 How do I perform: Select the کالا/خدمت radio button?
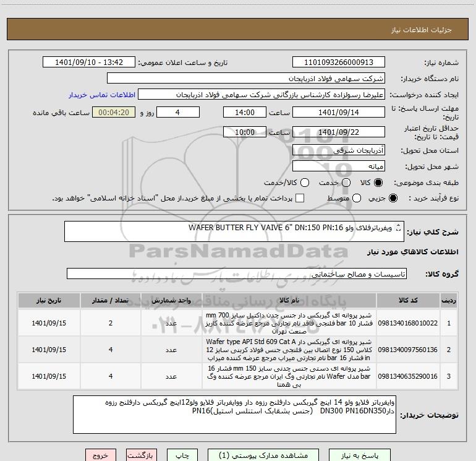tap(305, 183)
